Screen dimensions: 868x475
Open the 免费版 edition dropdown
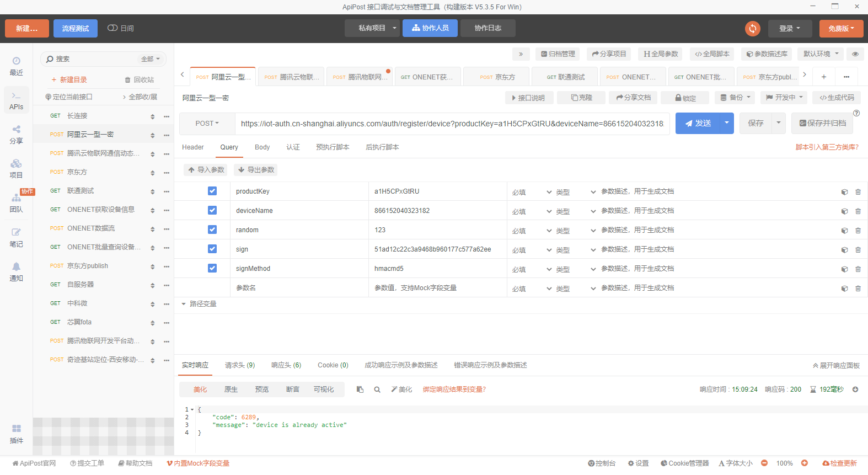coord(841,29)
